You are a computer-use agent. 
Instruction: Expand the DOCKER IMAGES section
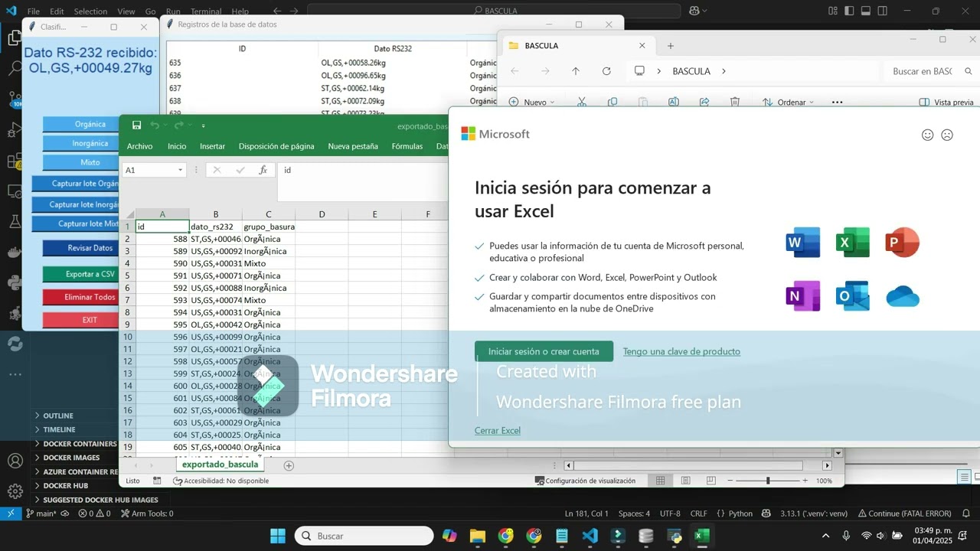[x=71, y=458]
